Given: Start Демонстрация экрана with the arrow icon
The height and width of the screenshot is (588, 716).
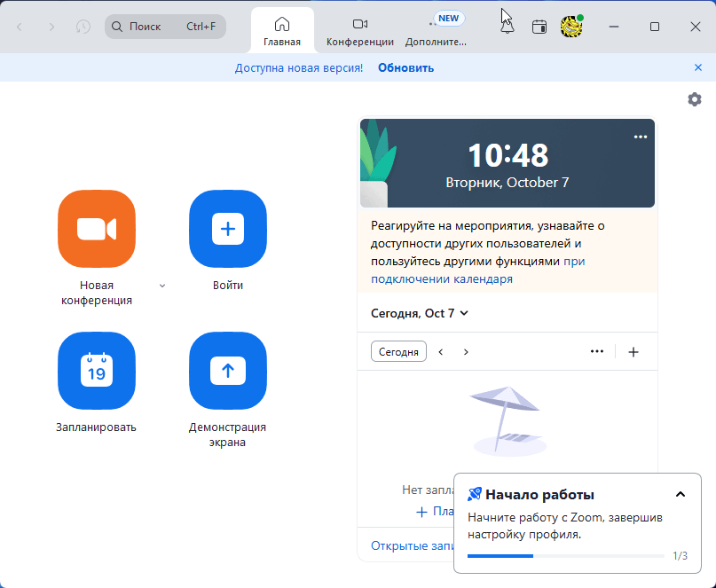Looking at the screenshot, I should [x=228, y=371].
